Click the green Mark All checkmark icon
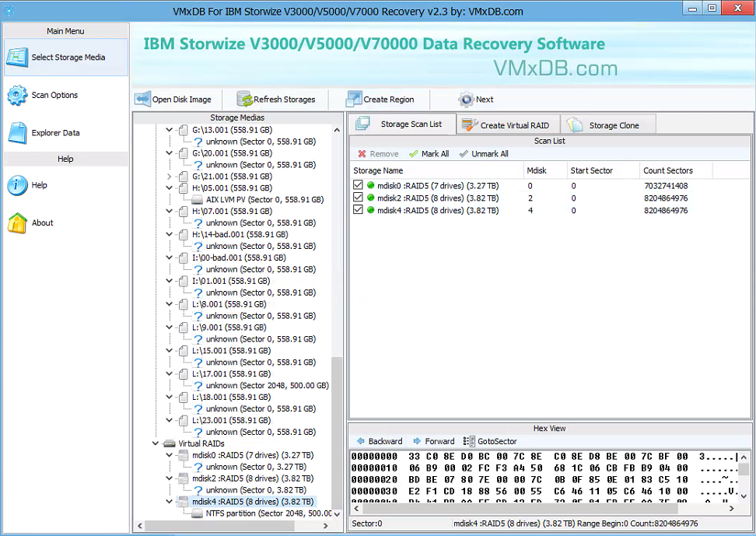The width and height of the screenshot is (756, 536). tap(413, 154)
